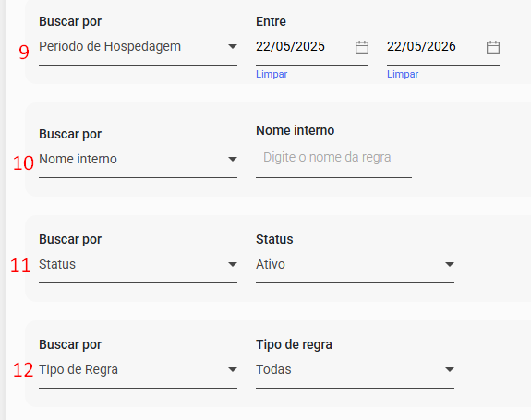
Task: Select the 22/05/2026 end date field
Action: tap(443, 47)
